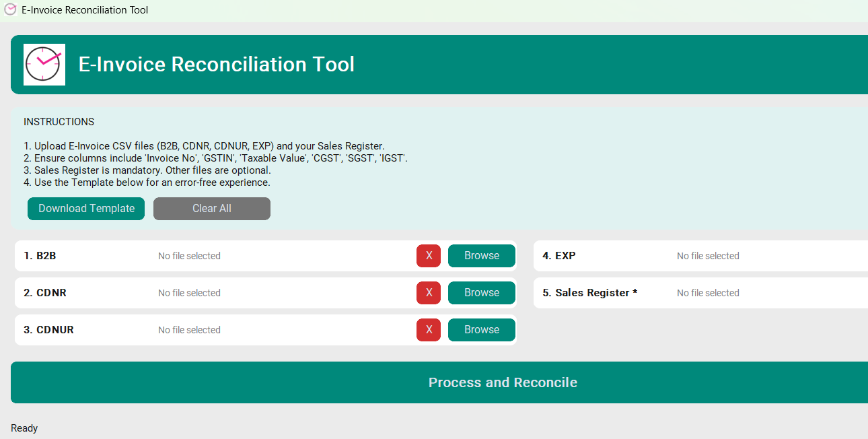Click the Browse button for CDNUR upload
The image size is (868, 439).
[481, 329]
